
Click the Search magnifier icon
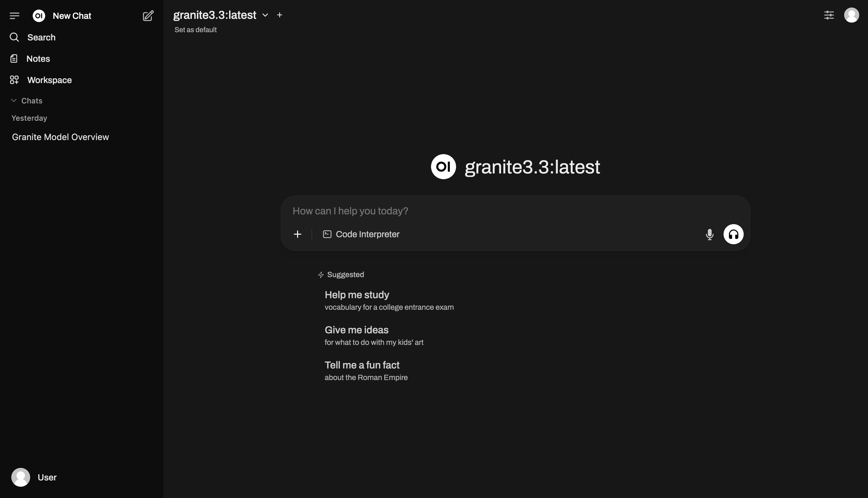(14, 37)
